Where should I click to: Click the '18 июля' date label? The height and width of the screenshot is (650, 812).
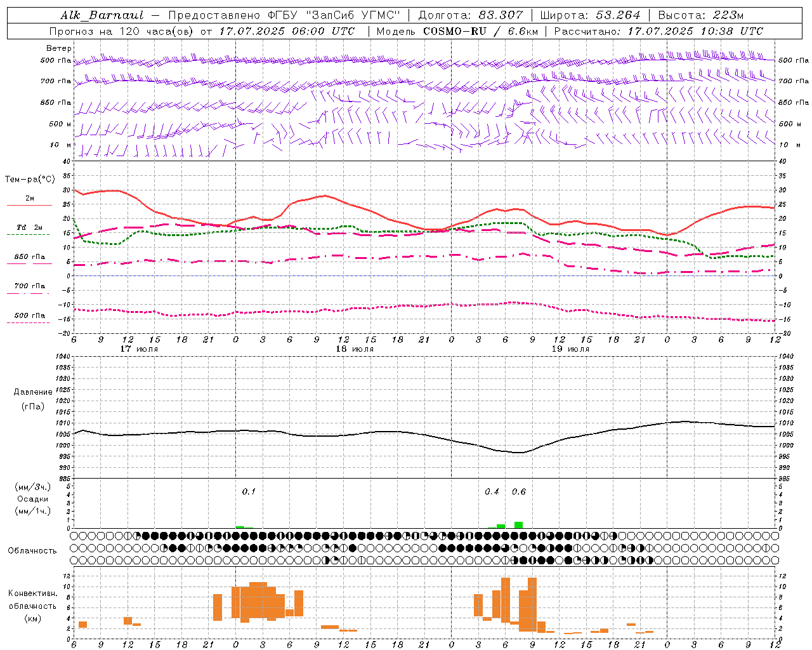(x=355, y=349)
